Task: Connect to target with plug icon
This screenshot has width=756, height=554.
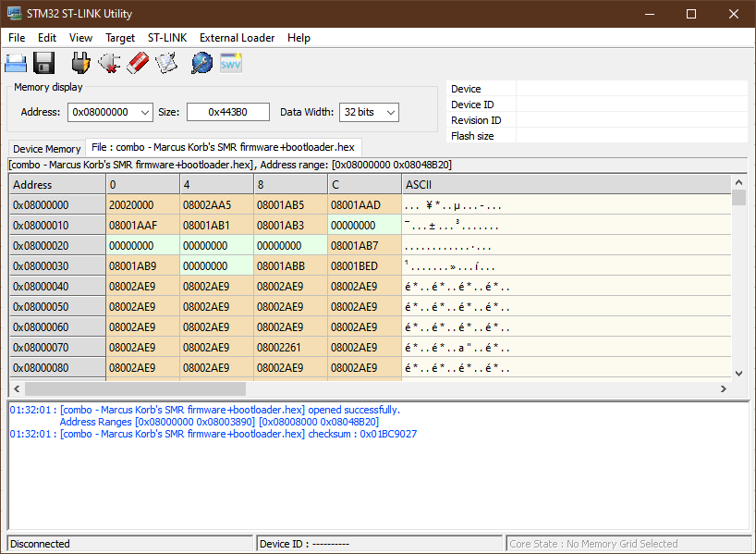Action: (81, 63)
